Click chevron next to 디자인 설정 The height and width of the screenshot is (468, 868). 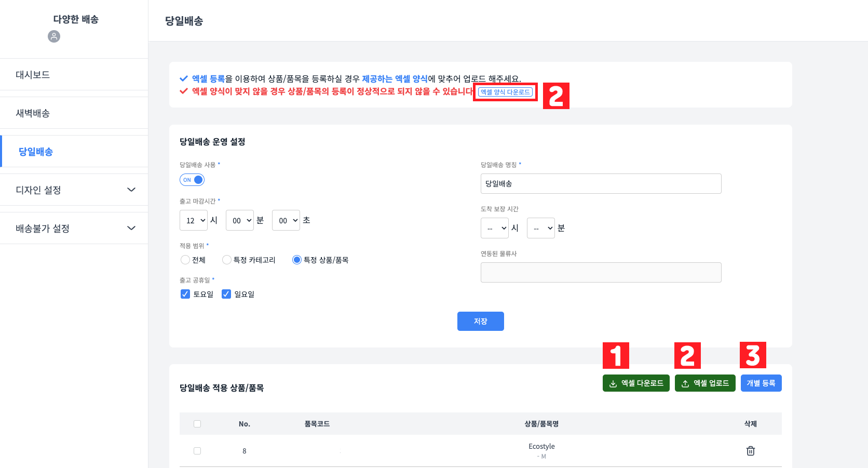(x=131, y=190)
